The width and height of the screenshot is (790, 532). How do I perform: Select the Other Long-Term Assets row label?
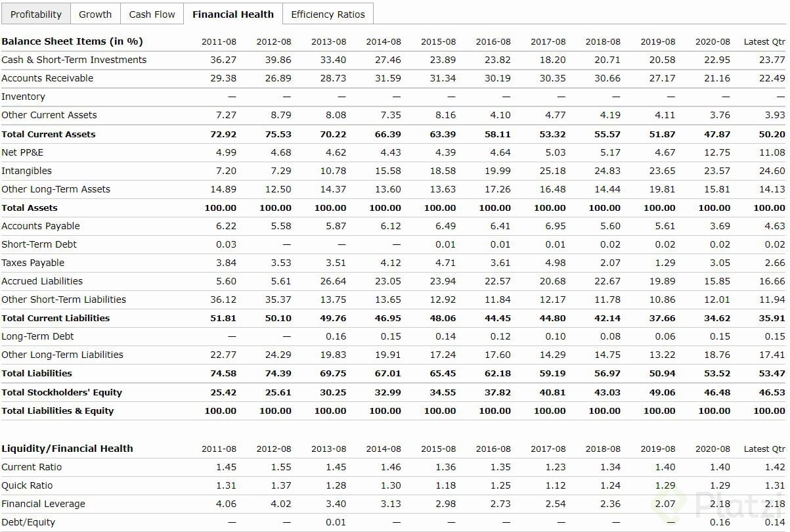[56, 189]
